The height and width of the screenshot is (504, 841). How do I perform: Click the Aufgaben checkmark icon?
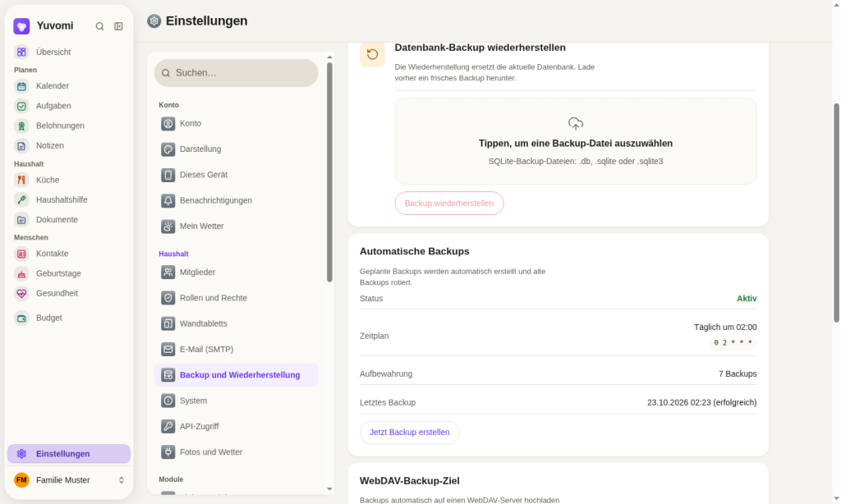coord(21,106)
